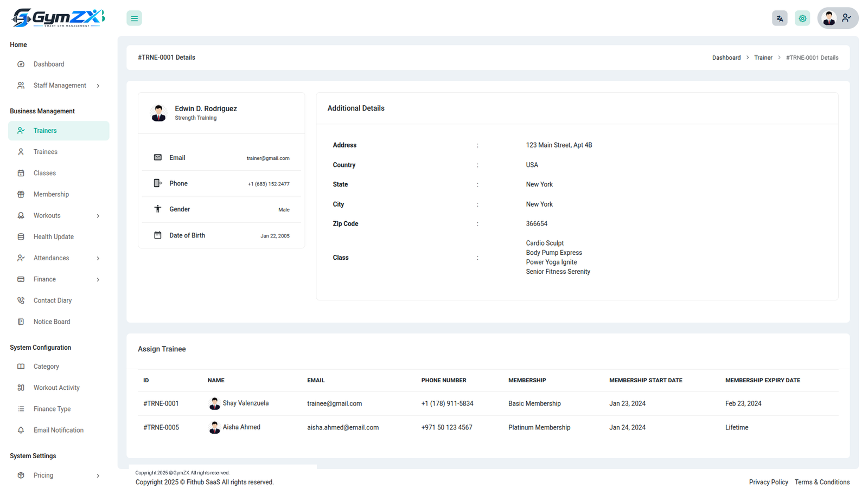This screenshot has height=488, width=868.
Task: Click the email aisha.ahmed@email.com
Action: click(343, 427)
